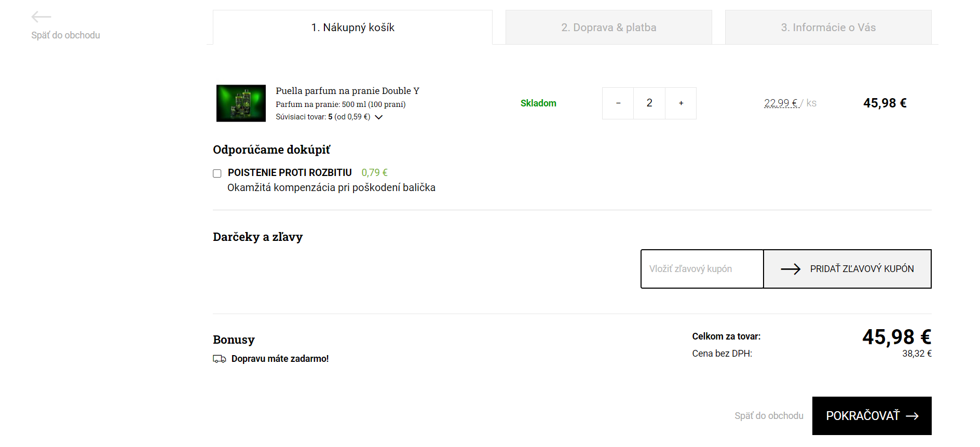Switch to the Doprava & platba tab
Image resolution: width=980 pixels, height=447 pixels.
pos(609,28)
